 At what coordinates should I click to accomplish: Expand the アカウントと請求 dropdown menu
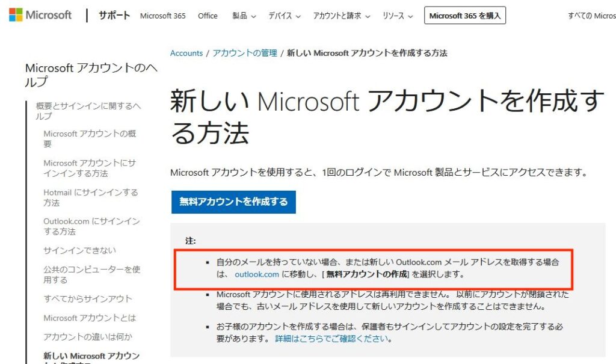pyautogui.click(x=342, y=16)
